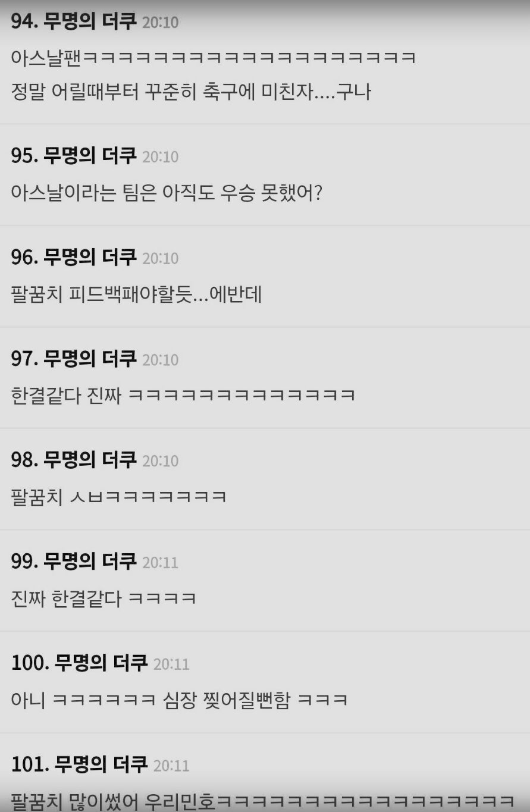
Task: Tap comment 100 author 무명의 더쿠
Action: (101, 663)
